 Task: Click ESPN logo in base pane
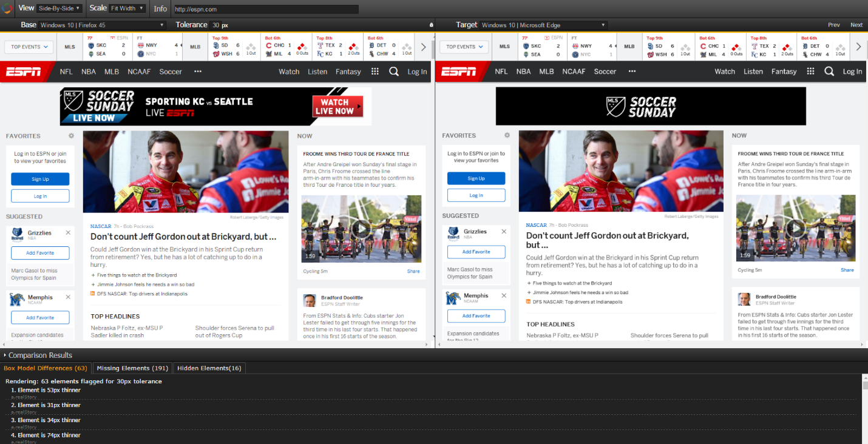[x=24, y=72]
